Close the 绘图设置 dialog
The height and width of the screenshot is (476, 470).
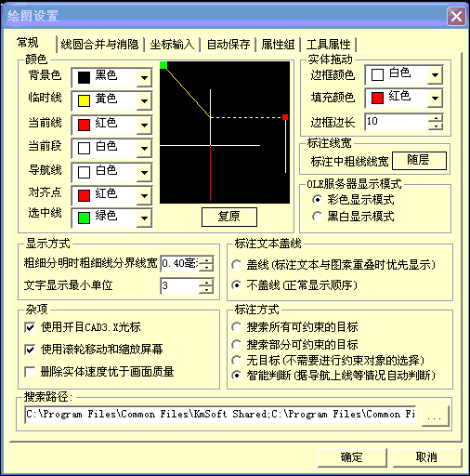(x=456, y=17)
